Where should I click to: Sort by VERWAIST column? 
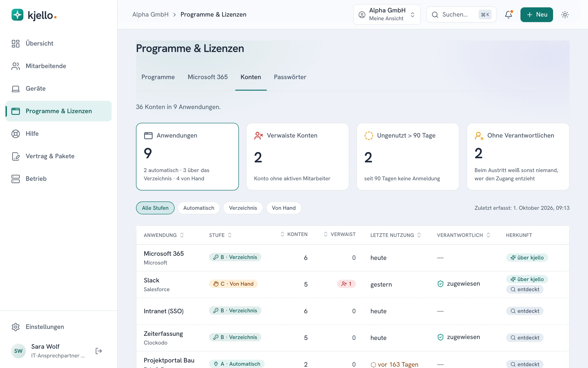point(339,234)
